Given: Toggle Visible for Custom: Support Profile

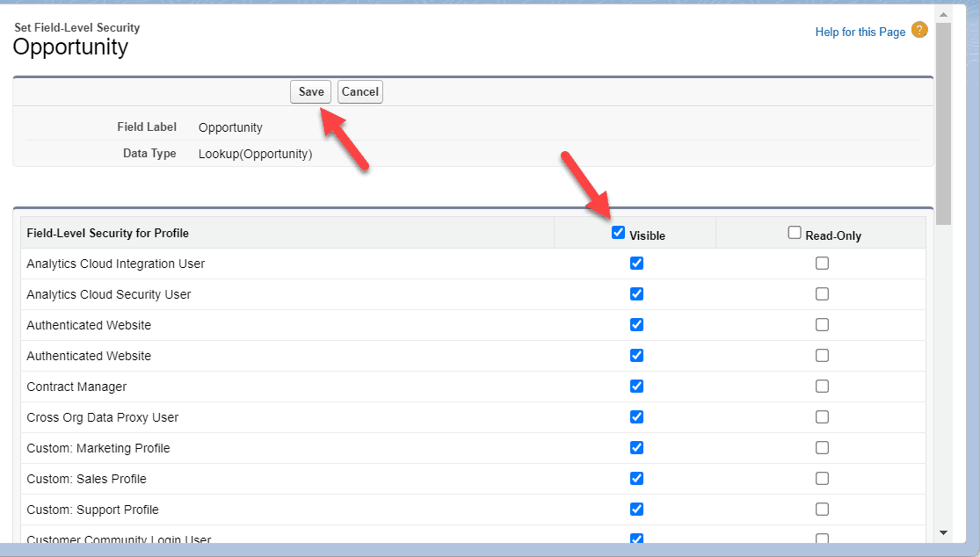Looking at the screenshot, I should click(x=636, y=509).
